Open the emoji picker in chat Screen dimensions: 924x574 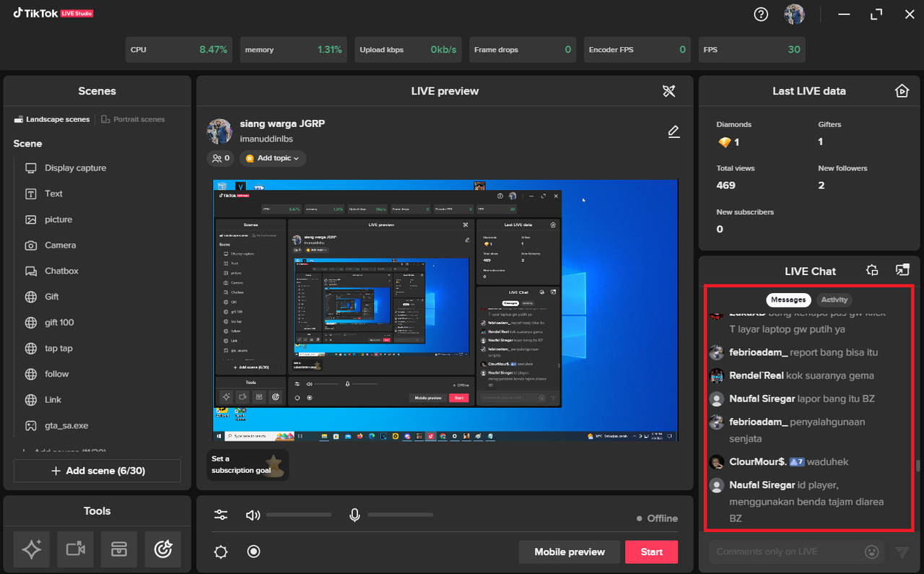(872, 552)
